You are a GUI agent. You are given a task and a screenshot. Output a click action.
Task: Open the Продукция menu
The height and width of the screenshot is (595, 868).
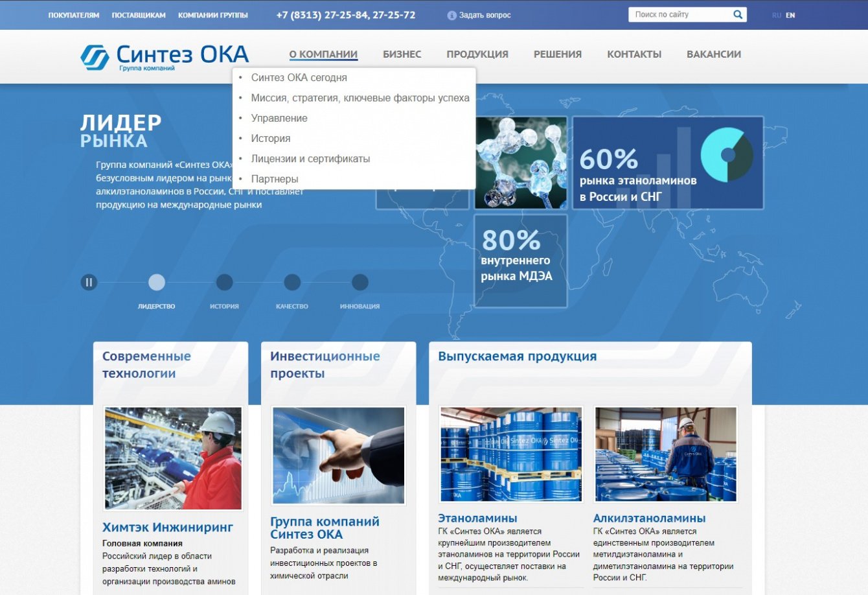pyautogui.click(x=477, y=54)
